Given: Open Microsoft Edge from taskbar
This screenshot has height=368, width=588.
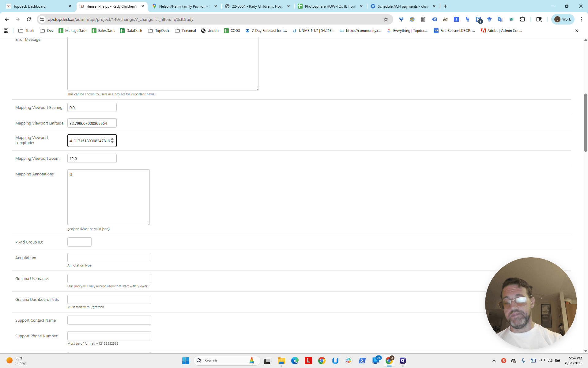Looking at the screenshot, I should [x=295, y=361].
